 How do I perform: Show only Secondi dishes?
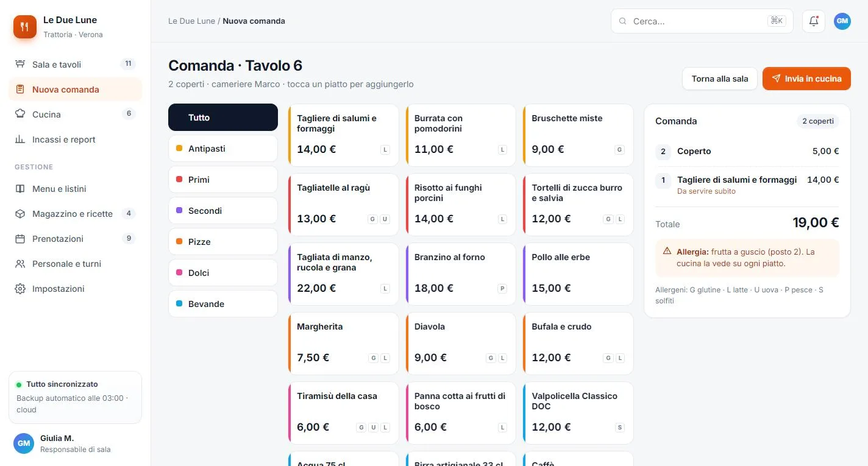click(223, 211)
